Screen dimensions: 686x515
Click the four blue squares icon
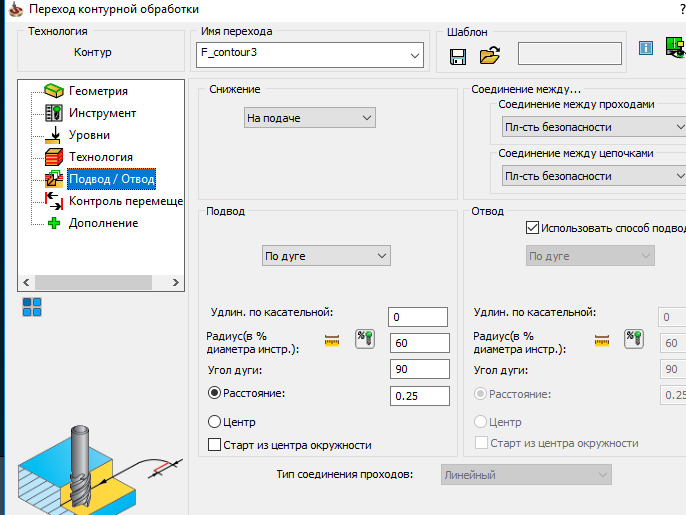[x=32, y=306]
